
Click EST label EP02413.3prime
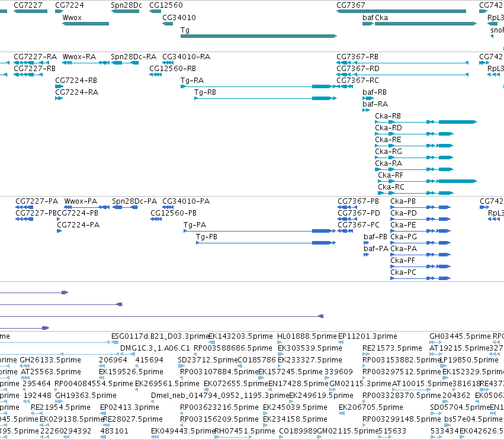coord(130,407)
